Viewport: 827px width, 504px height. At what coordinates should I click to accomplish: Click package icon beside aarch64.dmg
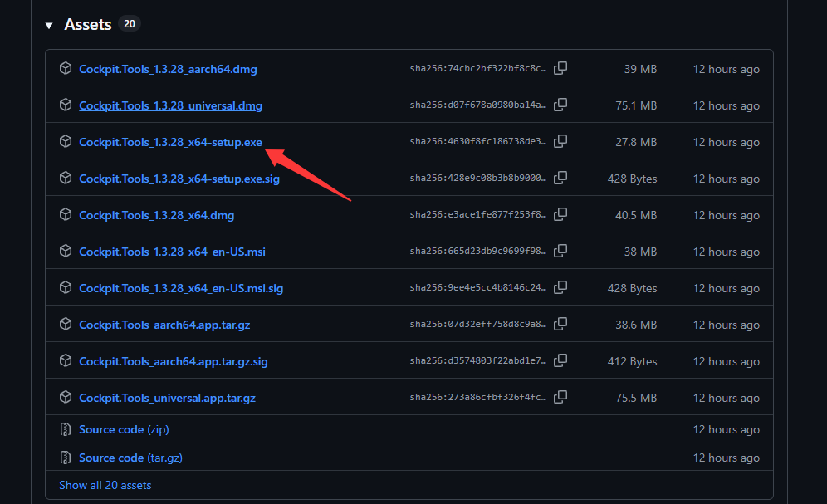point(66,68)
